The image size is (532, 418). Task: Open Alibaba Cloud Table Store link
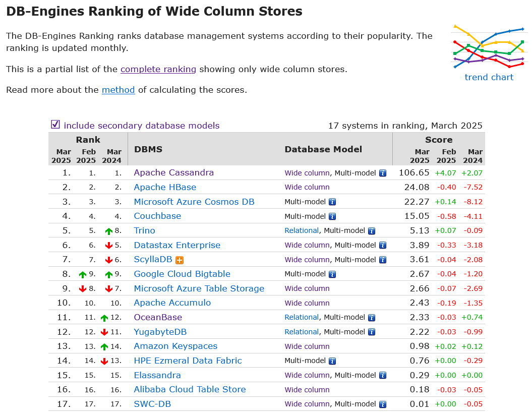point(190,390)
